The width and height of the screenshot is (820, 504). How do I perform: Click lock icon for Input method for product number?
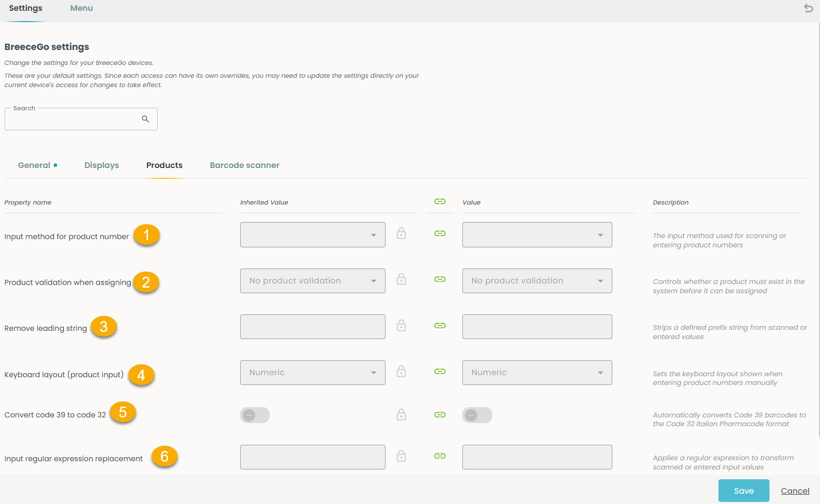(x=401, y=233)
